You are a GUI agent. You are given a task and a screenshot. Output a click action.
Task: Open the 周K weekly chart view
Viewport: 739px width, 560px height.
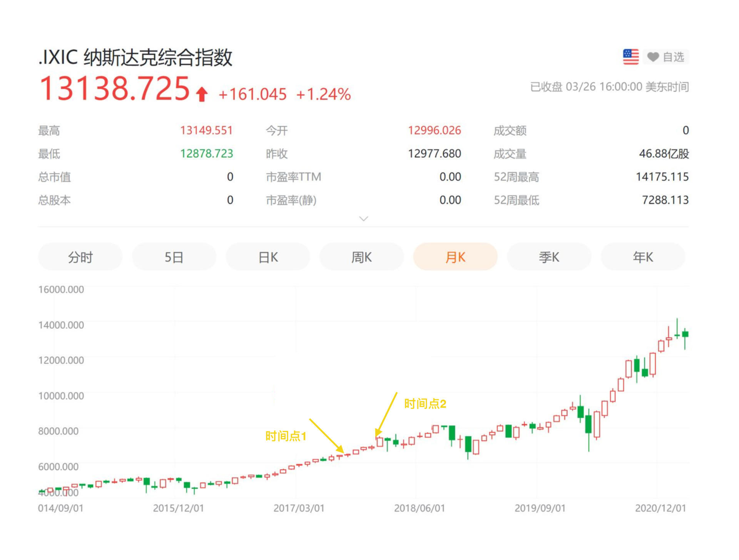click(x=361, y=257)
